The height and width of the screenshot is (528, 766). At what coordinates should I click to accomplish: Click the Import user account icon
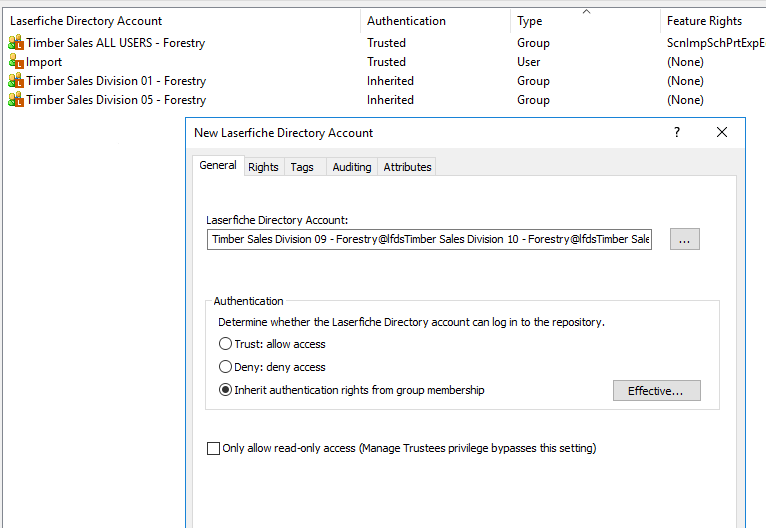pyautogui.click(x=16, y=62)
